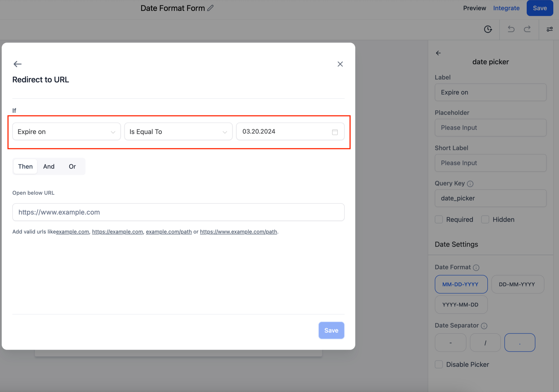Click the Save button in the dialog
The width and height of the screenshot is (559, 392).
point(331,330)
